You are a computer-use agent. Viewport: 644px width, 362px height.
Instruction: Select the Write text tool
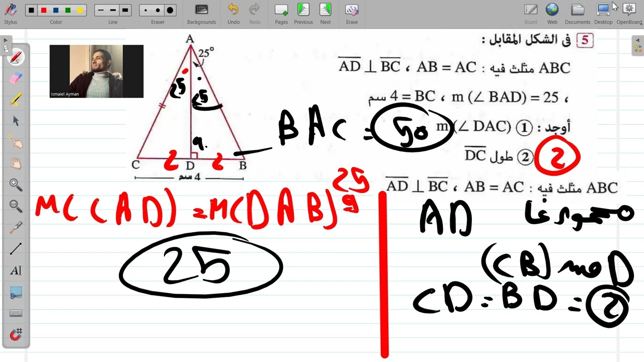16,270
